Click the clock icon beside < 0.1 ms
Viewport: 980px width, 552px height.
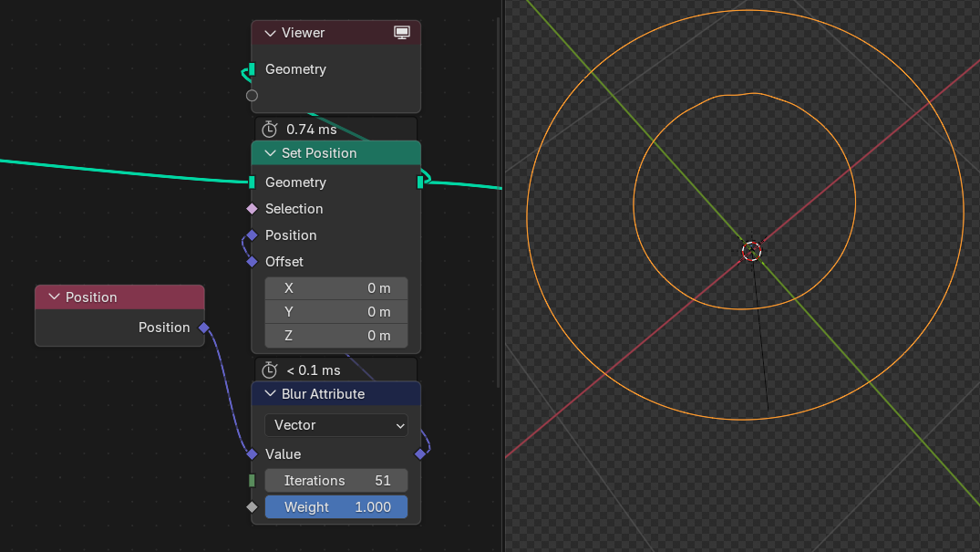coord(269,370)
